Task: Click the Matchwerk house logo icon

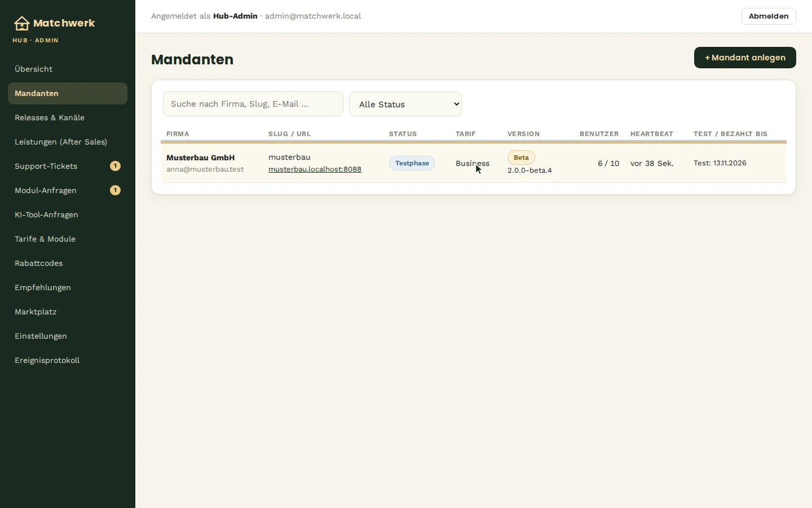Action: [21, 23]
